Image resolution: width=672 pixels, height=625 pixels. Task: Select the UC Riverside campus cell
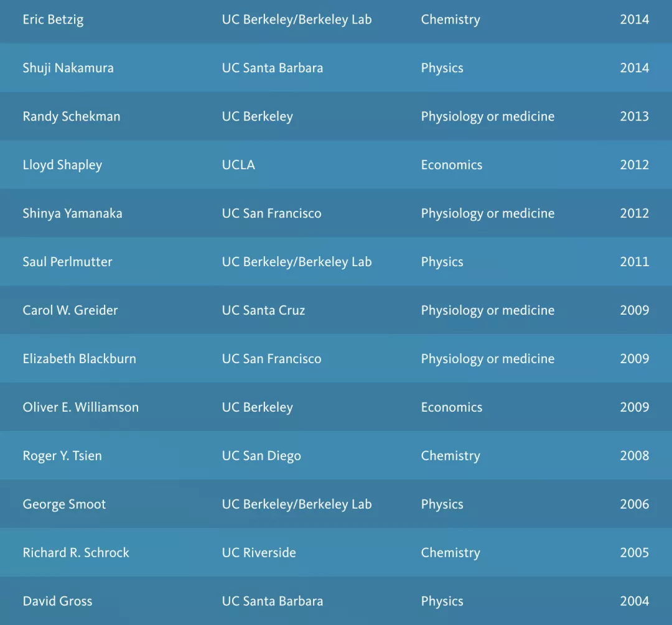(x=259, y=553)
